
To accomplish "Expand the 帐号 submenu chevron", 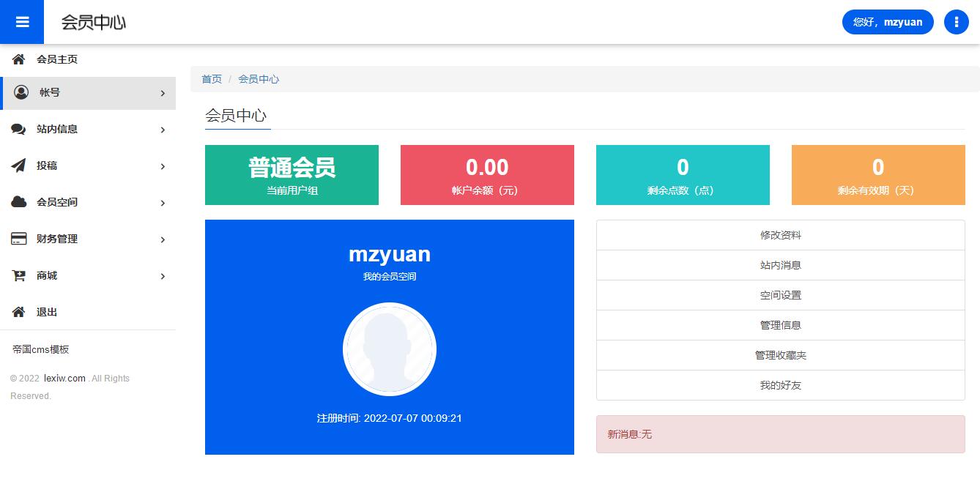I will 163,93.
